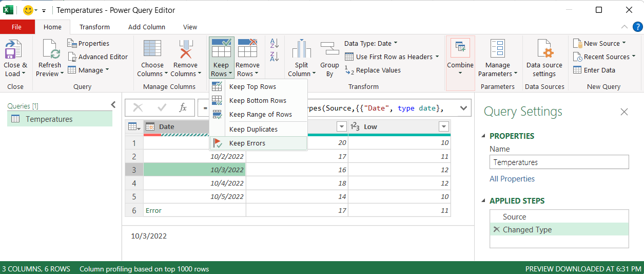Select Keep Range of Rows
This screenshot has height=274, width=644.
tap(258, 114)
